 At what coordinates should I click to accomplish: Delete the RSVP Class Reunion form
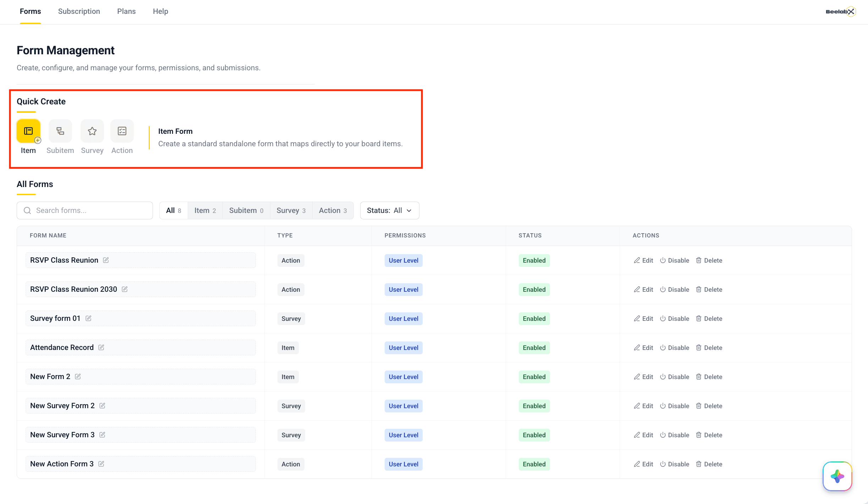point(709,261)
